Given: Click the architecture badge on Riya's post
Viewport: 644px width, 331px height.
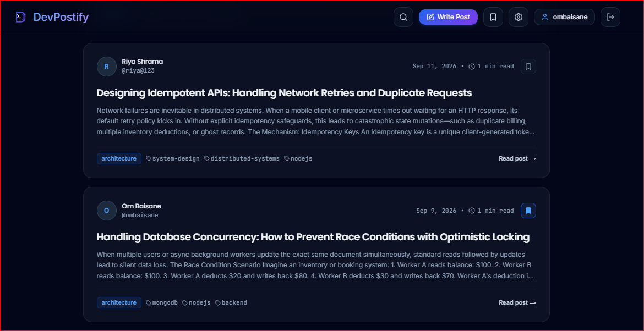Looking at the screenshot, I should pos(119,158).
